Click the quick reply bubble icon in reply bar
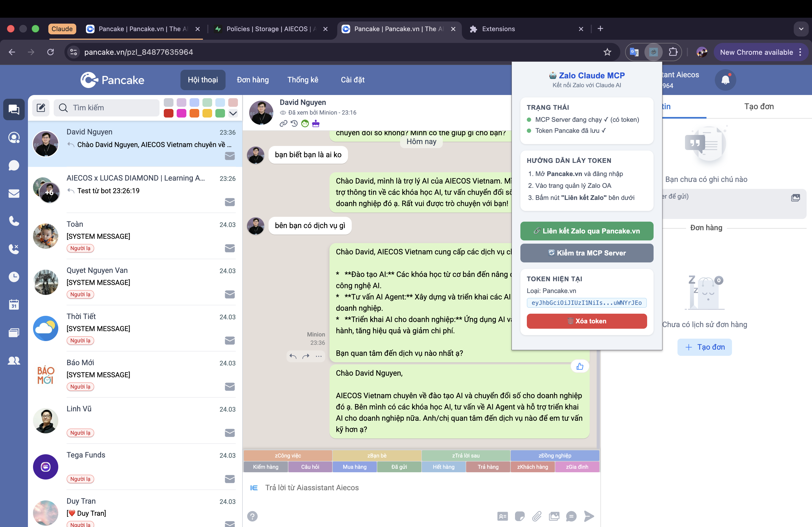Screen dimensions: 812x527 point(571,516)
